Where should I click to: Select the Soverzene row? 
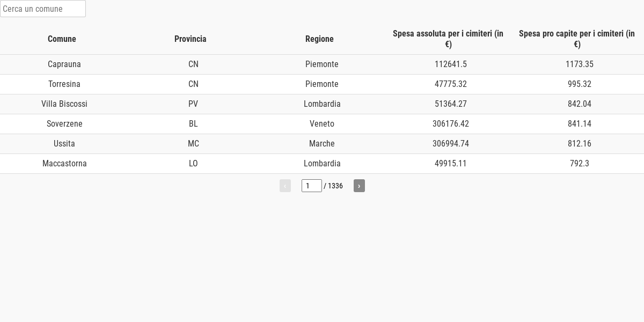(x=322, y=124)
